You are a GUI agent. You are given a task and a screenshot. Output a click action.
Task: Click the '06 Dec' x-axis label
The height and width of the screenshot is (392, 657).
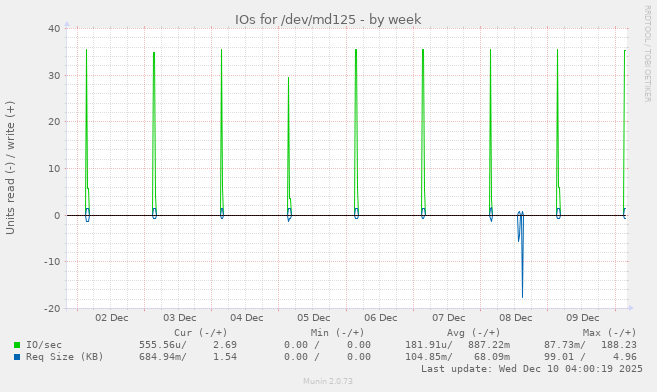click(x=380, y=318)
